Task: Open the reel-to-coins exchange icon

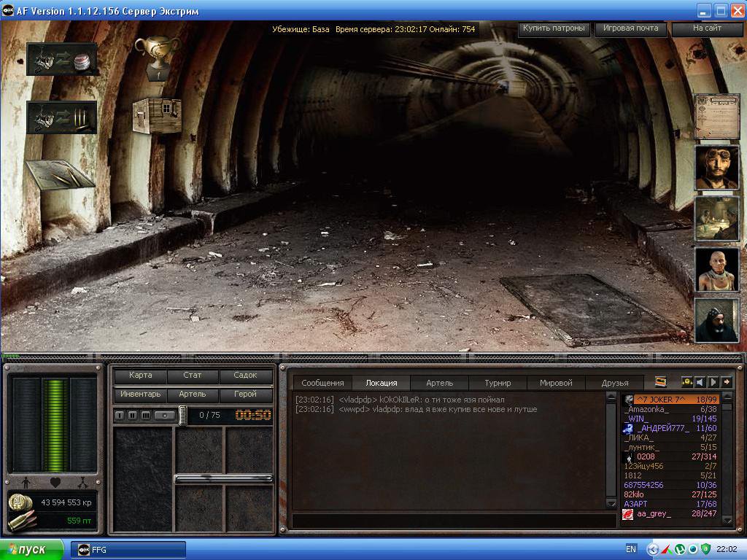Action: tap(62, 59)
